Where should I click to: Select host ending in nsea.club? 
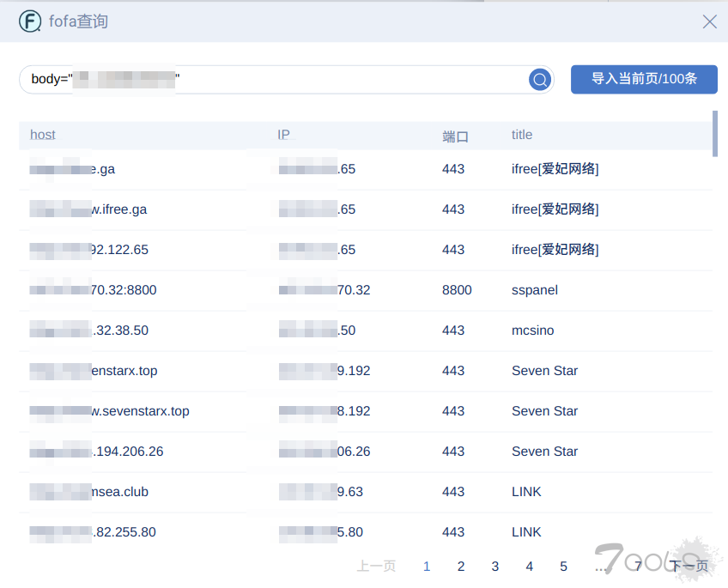click(88, 492)
